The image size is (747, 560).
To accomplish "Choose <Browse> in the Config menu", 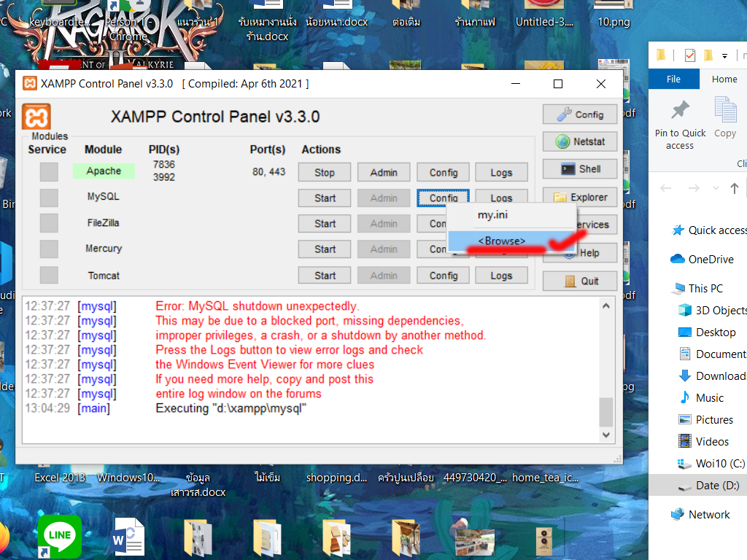I will coord(501,241).
